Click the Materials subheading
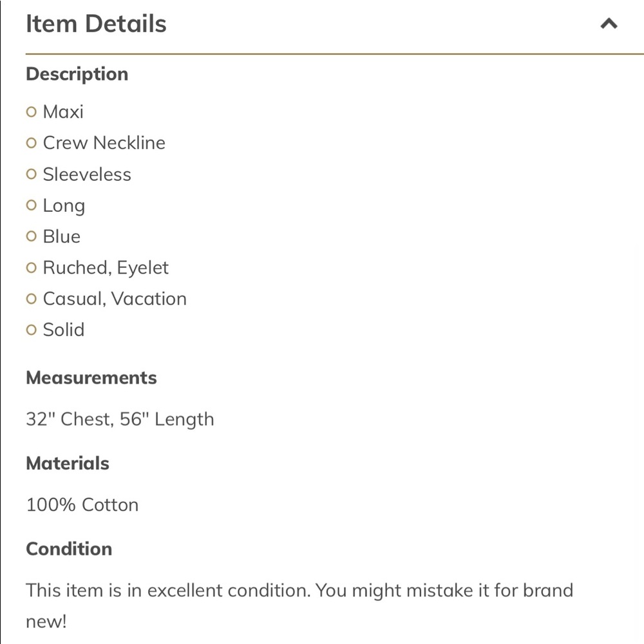 point(68,463)
